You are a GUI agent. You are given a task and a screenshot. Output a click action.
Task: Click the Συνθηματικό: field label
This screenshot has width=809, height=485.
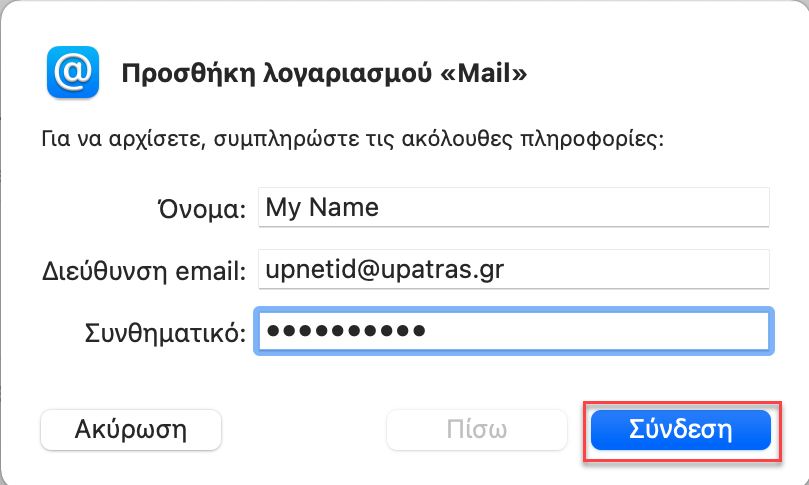point(165,333)
